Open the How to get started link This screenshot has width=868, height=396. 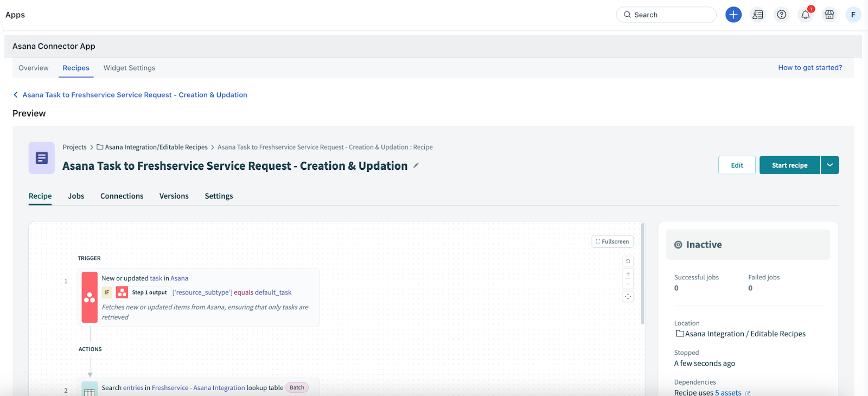[x=810, y=67]
